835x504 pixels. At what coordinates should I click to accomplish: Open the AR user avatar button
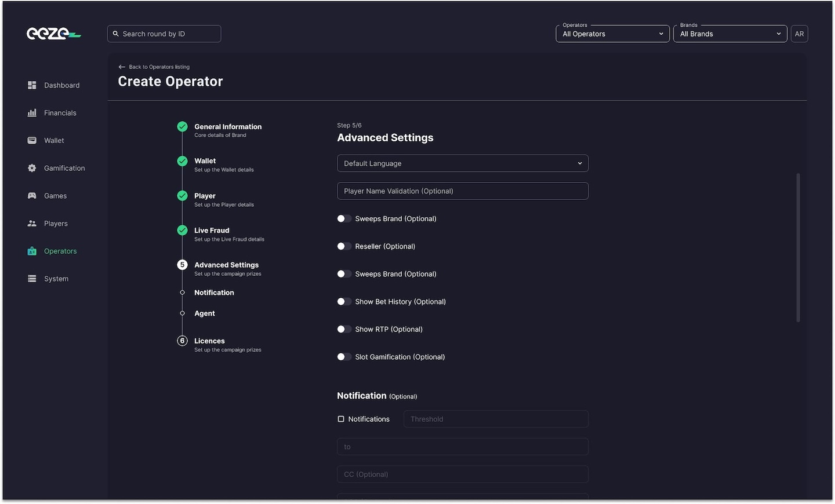(x=799, y=34)
